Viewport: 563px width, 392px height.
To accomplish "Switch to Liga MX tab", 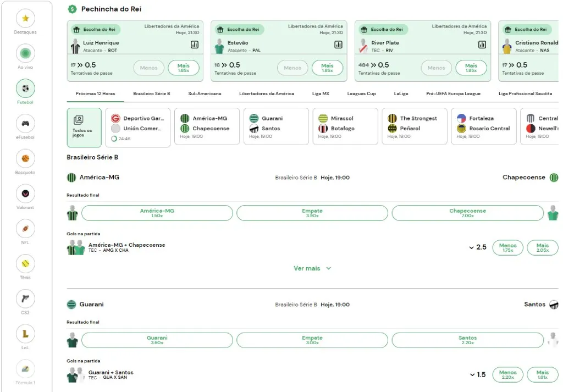I will [321, 93].
